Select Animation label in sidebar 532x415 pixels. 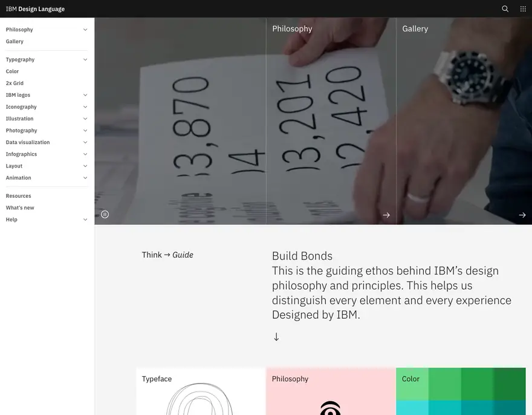click(x=18, y=178)
